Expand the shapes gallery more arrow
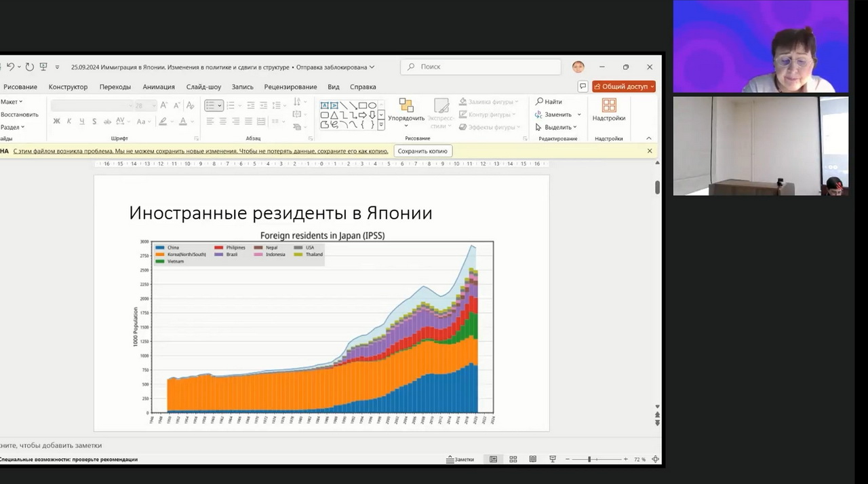This screenshot has width=868, height=484. click(x=381, y=125)
